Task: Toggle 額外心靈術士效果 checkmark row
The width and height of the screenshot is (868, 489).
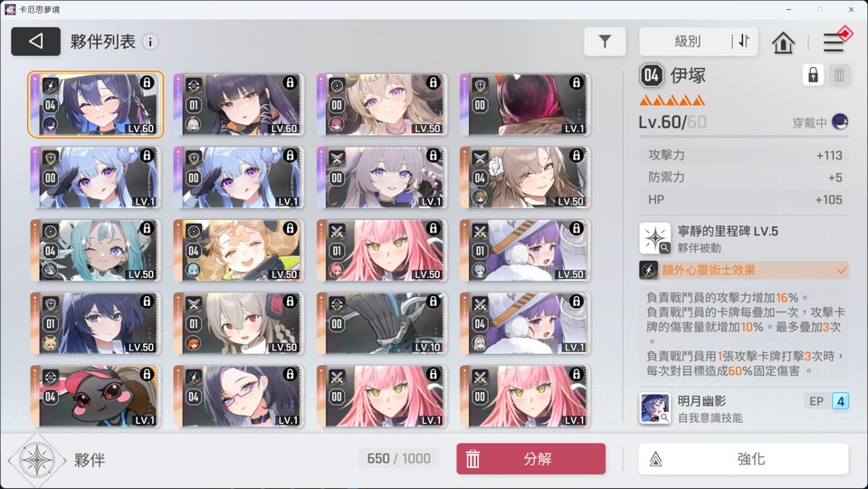Action: tap(743, 270)
